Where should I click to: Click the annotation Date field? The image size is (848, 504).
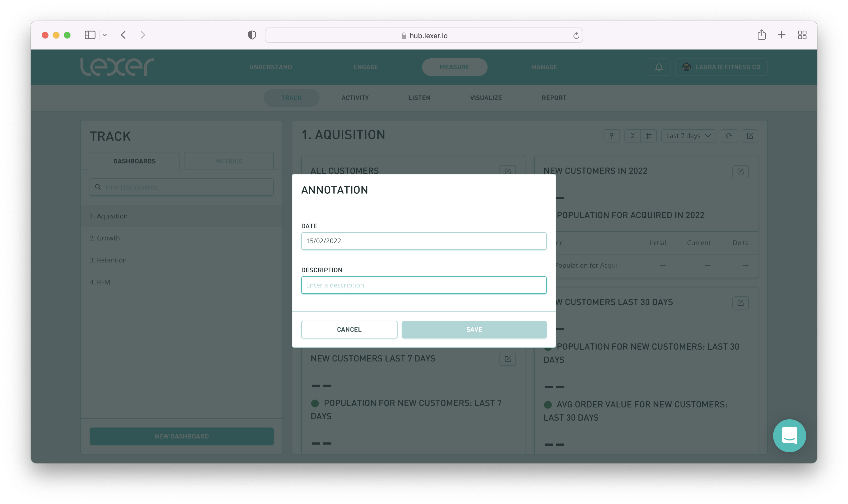point(424,241)
